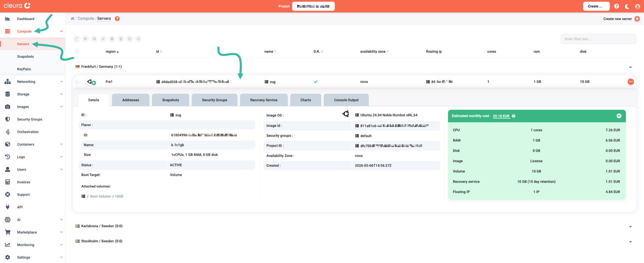Click the pause server toolbar icon
Image resolution: width=644 pixels, height=263 pixels.
[x=94, y=39]
